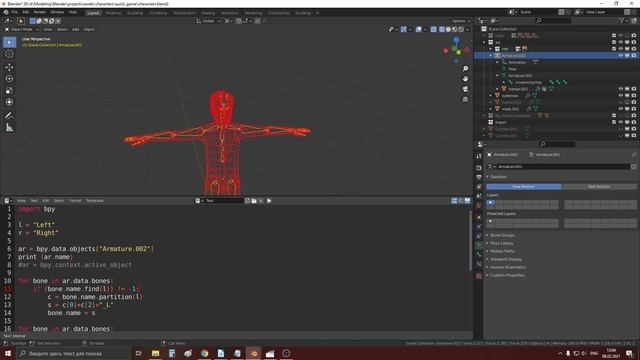
Task: Select the Scale tool in viewport toolbar
Action: click(9, 90)
